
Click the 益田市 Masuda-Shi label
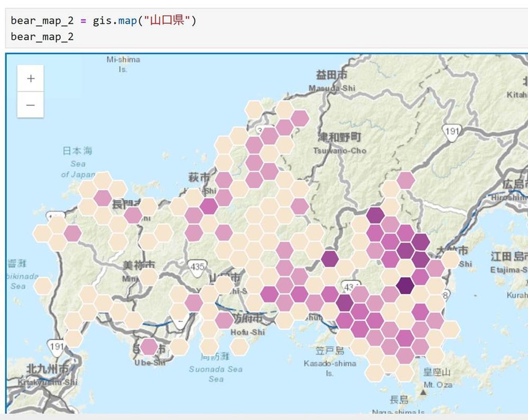pos(332,81)
